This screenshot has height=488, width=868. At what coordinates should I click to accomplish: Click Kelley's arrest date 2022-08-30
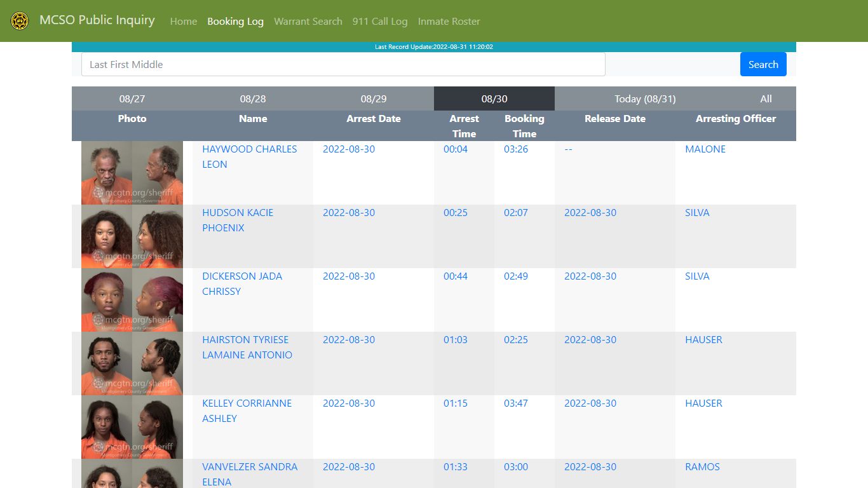[x=349, y=403]
